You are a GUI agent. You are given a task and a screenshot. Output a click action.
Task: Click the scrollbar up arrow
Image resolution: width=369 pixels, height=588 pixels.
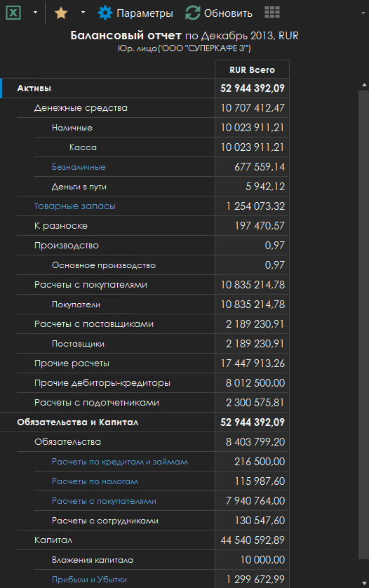tap(364, 85)
